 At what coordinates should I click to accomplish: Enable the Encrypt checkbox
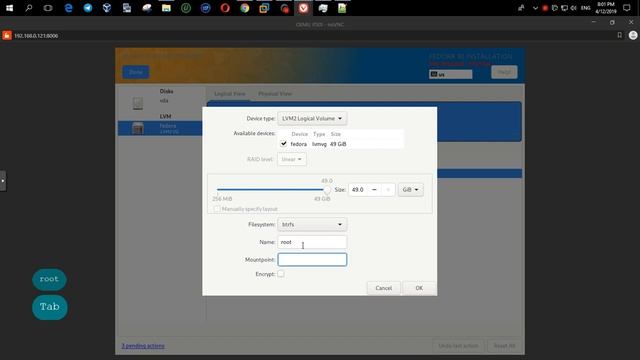point(281,274)
